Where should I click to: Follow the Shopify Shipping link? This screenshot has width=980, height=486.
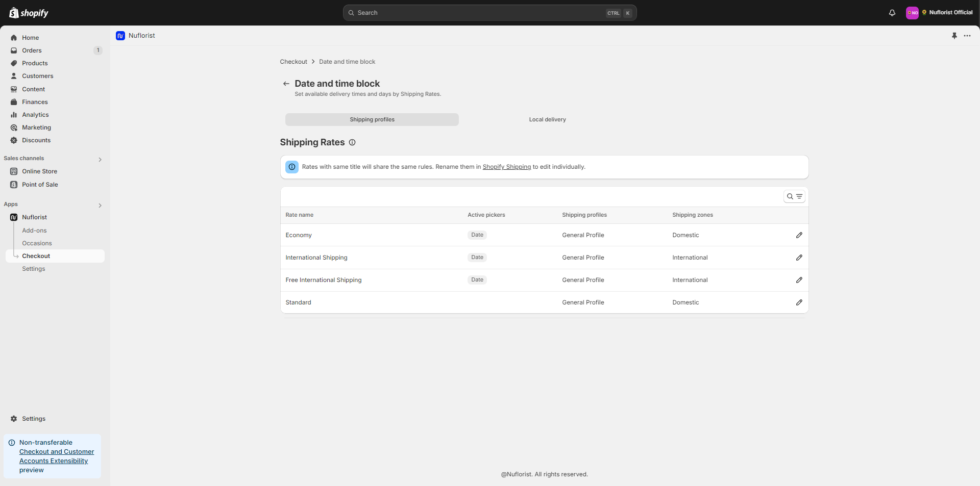point(506,167)
